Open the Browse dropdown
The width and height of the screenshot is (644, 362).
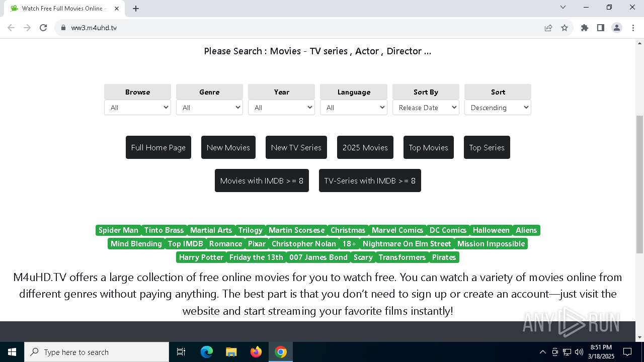click(137, 108)
